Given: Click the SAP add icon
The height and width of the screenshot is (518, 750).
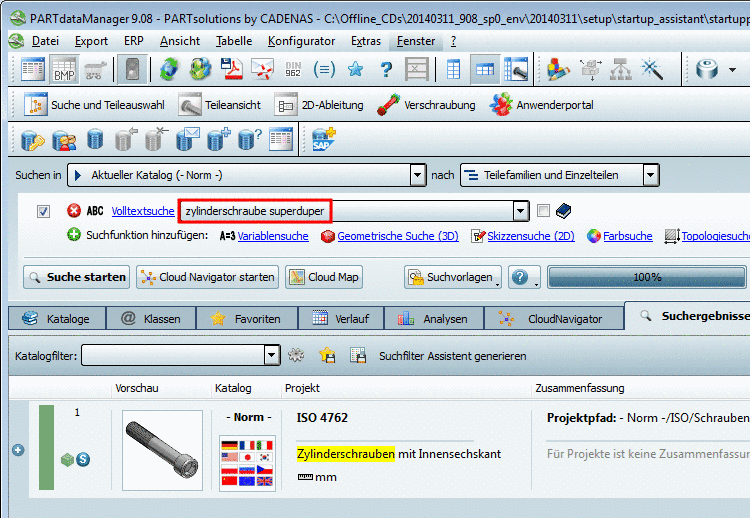Looking at the screenshot, I should (x=324, y=140).
